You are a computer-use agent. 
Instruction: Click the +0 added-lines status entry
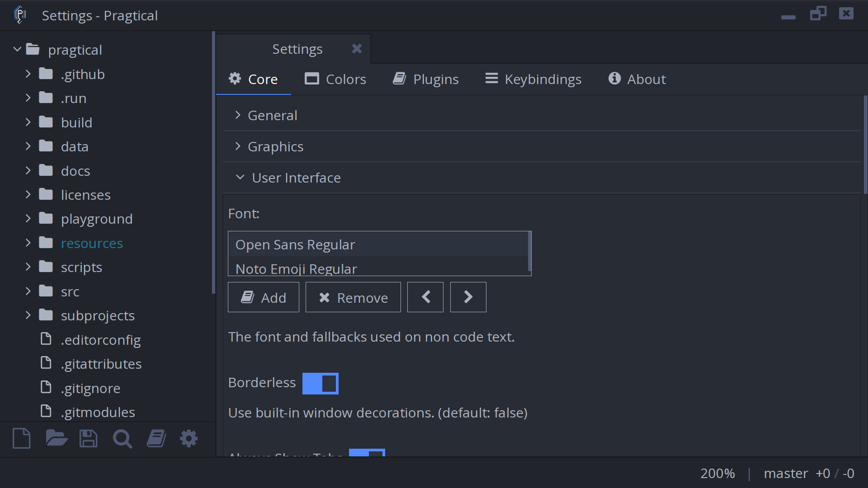pyautogui.click(x=823, y=473)
